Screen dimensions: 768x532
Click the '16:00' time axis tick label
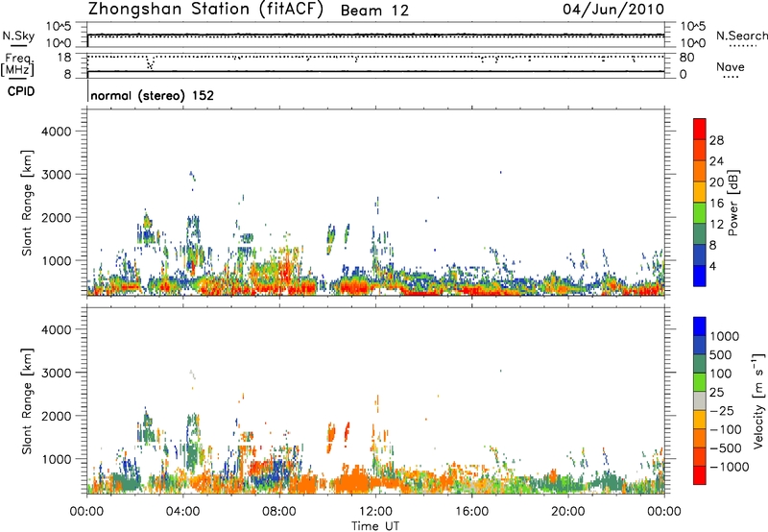(471, 512)
